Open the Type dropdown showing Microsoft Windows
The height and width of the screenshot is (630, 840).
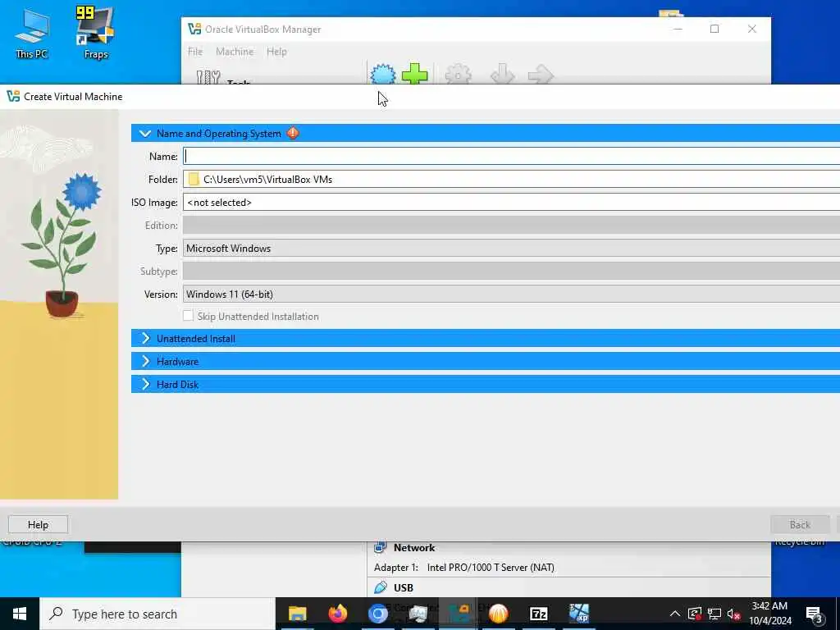click(511, 248)
